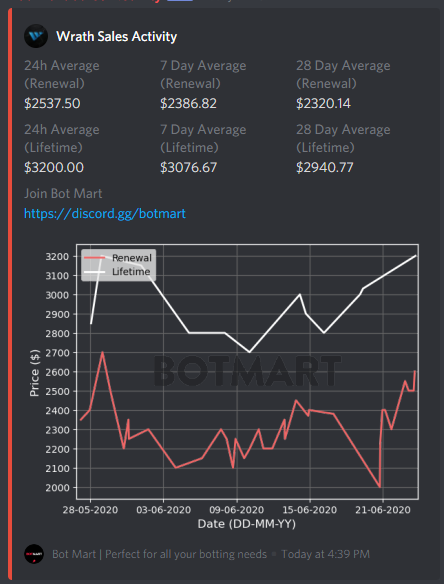Click the 24h Average (Lifetime) heading
The height and width of the screenshot is (584, 444).
click(x=62, y=139)
